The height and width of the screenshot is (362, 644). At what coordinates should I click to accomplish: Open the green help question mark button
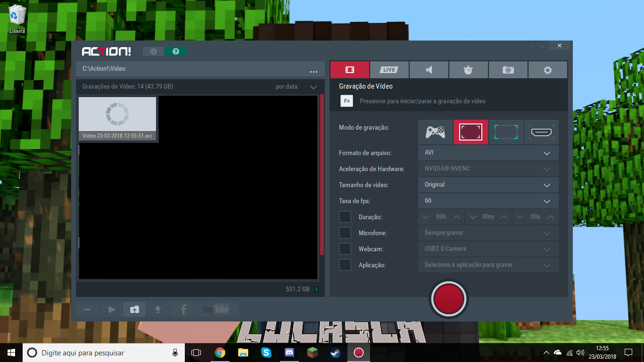click(175, 51)
